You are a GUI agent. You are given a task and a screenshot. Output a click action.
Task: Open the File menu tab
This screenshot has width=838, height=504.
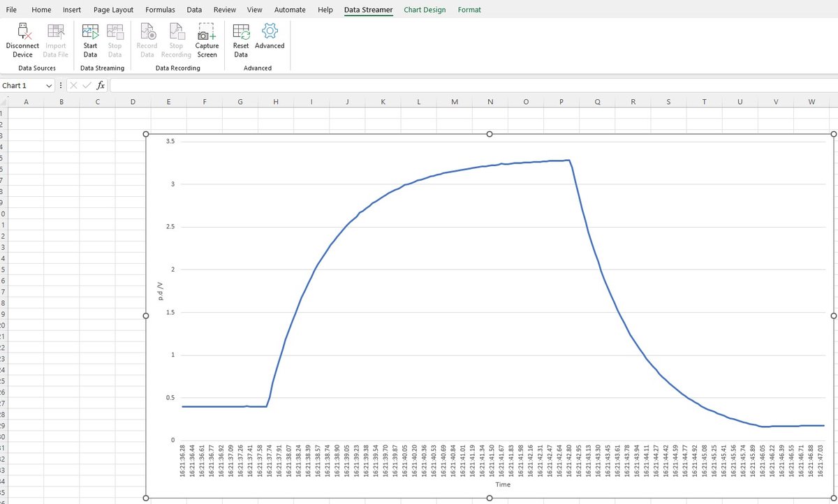pyautogui.click(x=11, y=10)
